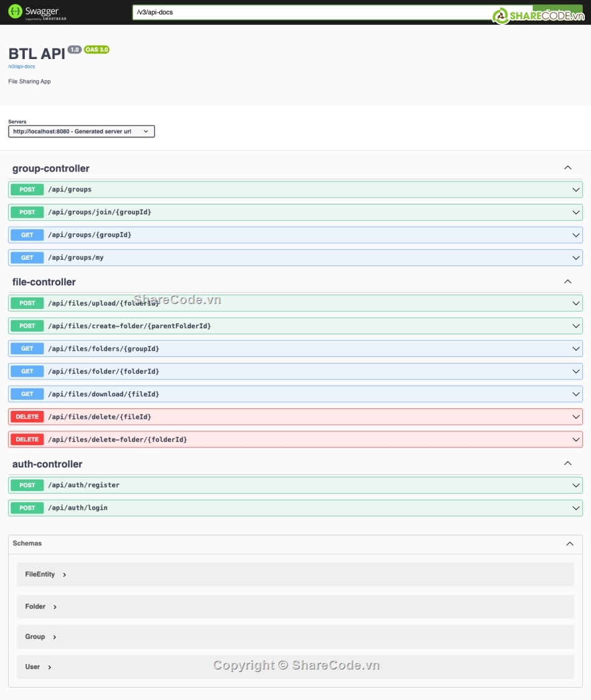Collapse the Schemas section chevron
The width and height of the screenshot is (591, 700).
pos(570,543)
